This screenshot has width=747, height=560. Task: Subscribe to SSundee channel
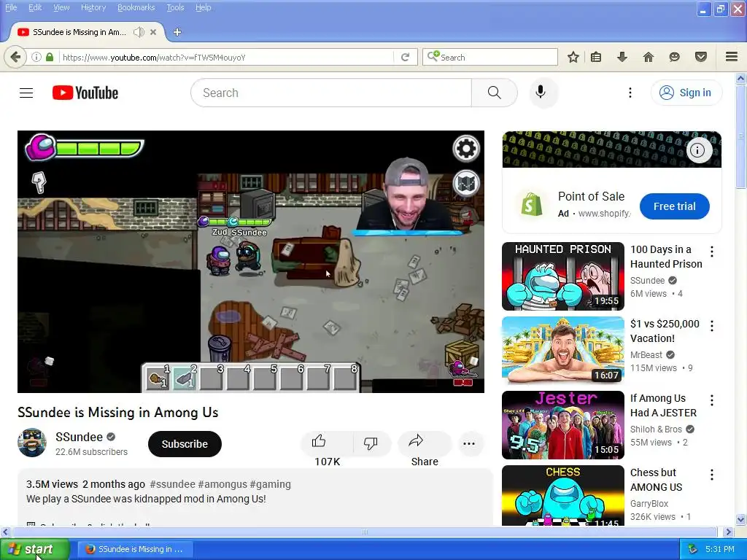point(185,444)
